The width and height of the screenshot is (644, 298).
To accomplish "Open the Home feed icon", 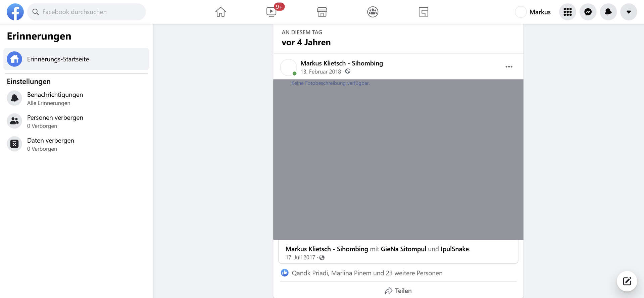I will point(220,12).
